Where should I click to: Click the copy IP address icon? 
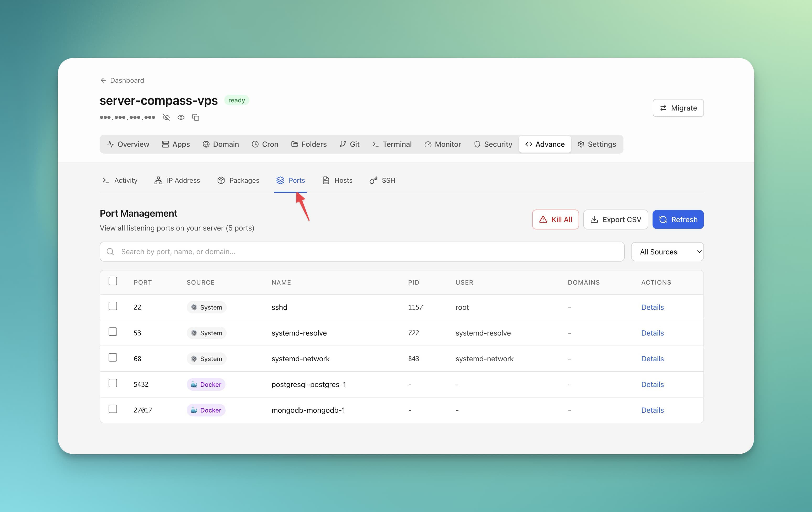click(196, 117)
